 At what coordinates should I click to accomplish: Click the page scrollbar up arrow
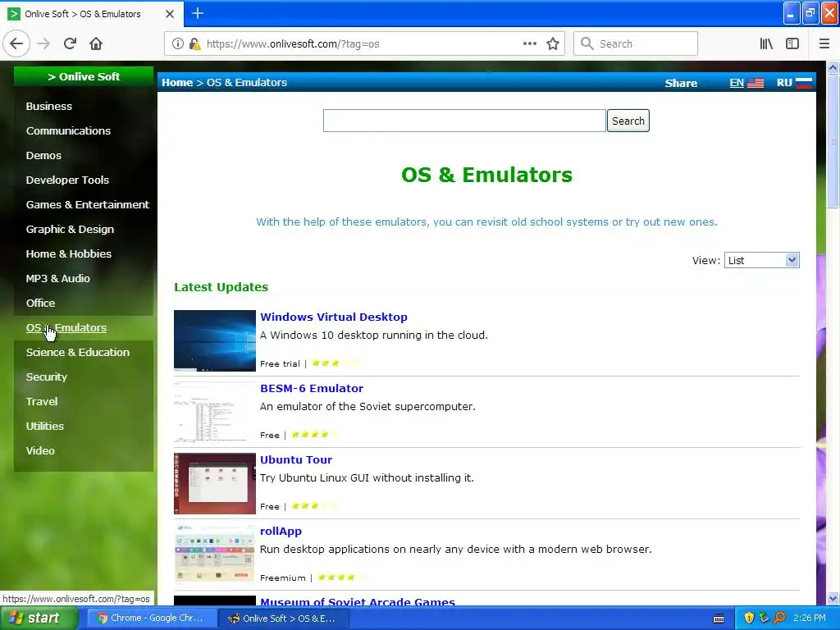tap(833, 67)
